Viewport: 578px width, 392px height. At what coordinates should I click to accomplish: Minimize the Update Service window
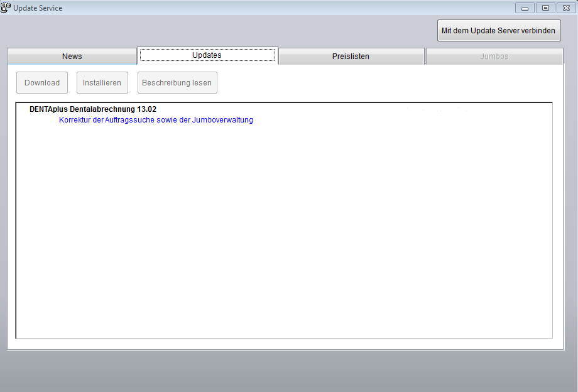point(525,8)
